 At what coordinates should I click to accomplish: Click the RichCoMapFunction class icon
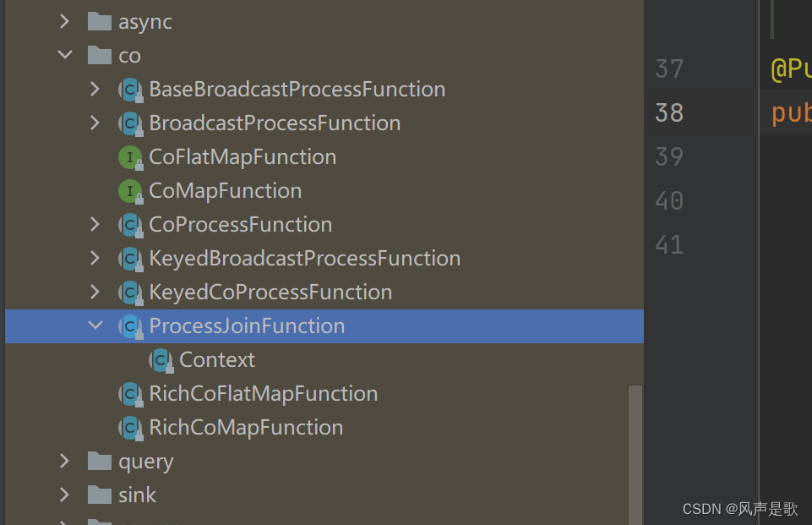click(129, 428)
